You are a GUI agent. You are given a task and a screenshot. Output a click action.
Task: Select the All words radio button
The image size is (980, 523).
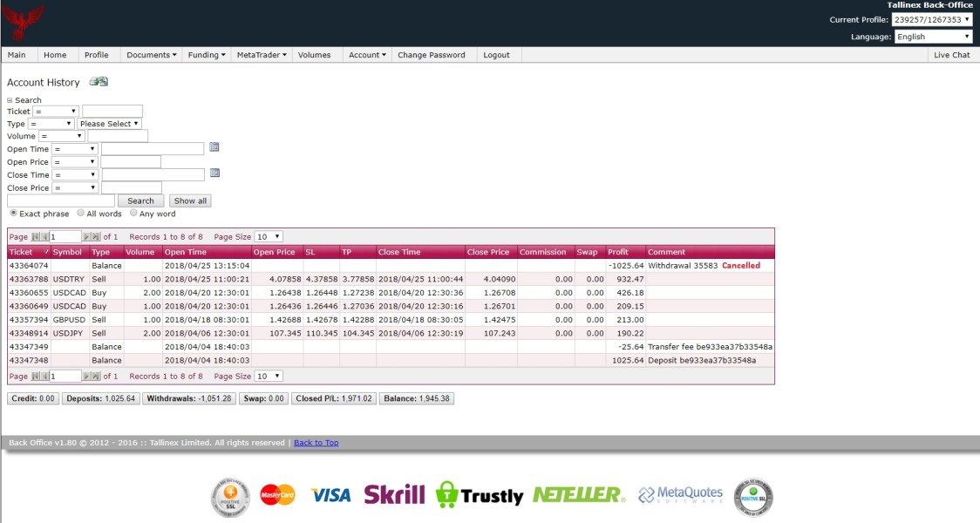[x=80, y=213]
